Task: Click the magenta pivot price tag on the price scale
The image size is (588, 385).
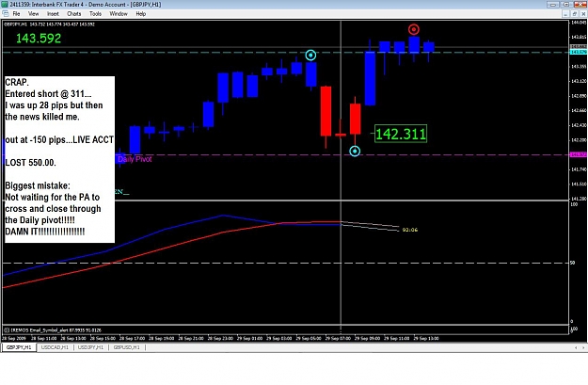Action: (579, 154)
